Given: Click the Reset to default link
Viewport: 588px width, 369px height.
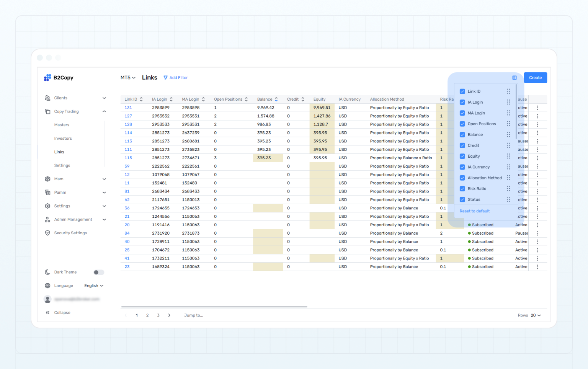Looking at the screenshot, I should coord(475,211).
